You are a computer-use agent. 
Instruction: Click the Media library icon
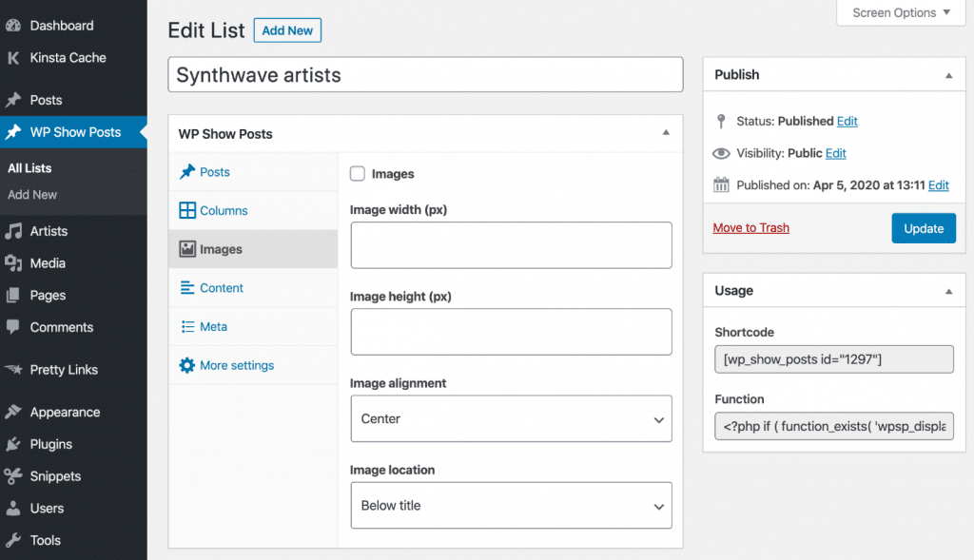(13, 263)
